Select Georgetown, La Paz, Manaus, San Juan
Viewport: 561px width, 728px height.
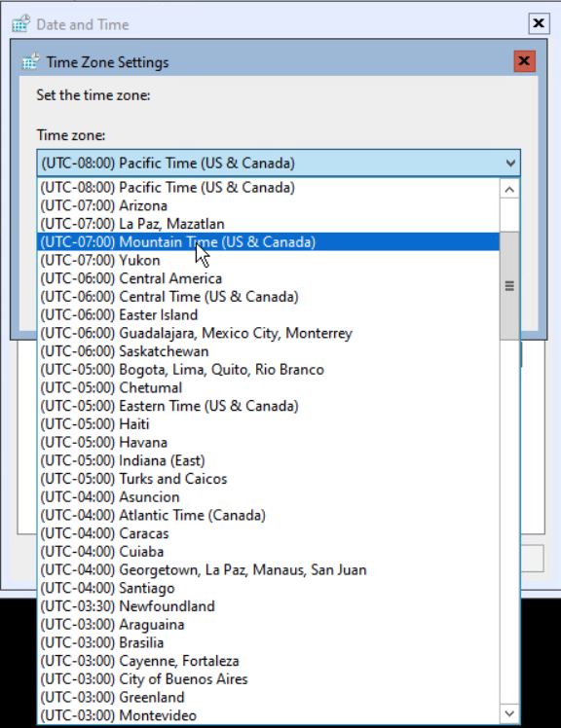[268, 569]
